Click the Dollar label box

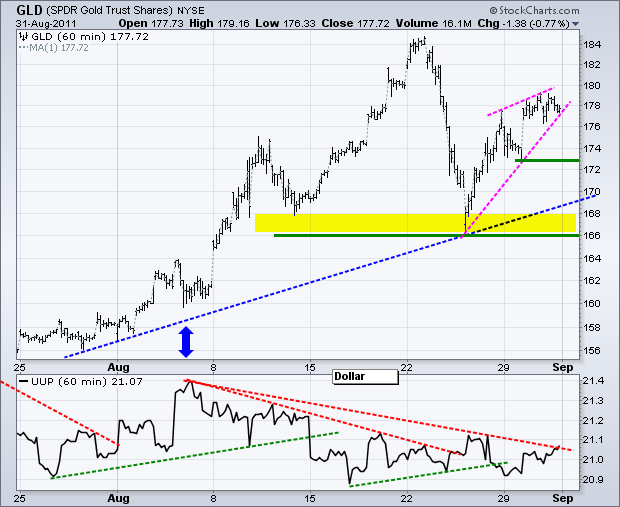click(365, 376)
